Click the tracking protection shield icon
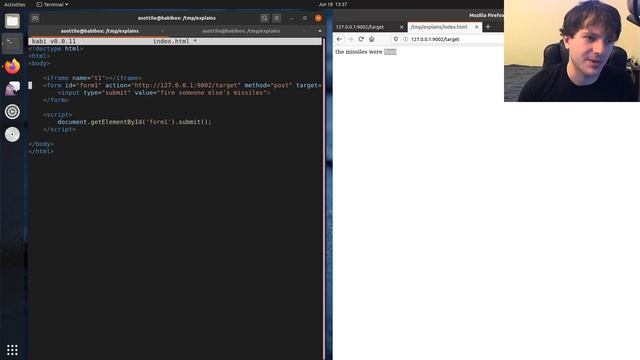 coord(396,39)
